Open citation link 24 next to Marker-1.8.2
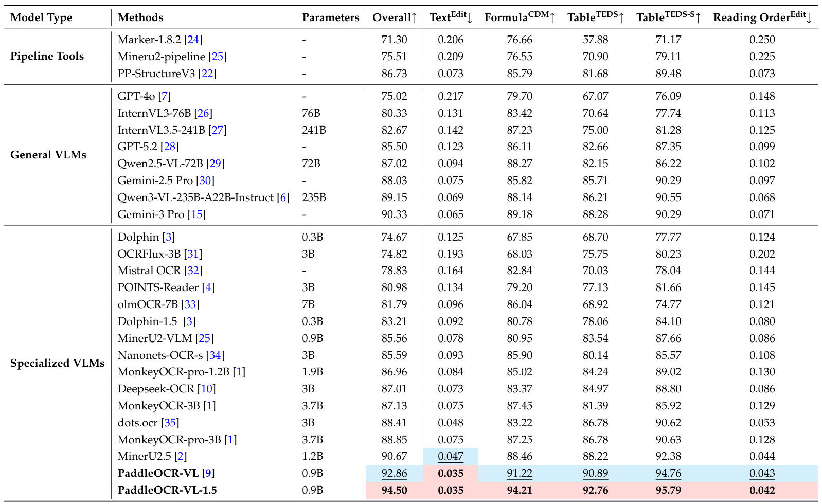The width and height of the screenshot is (822, 504). pos(193,40)
